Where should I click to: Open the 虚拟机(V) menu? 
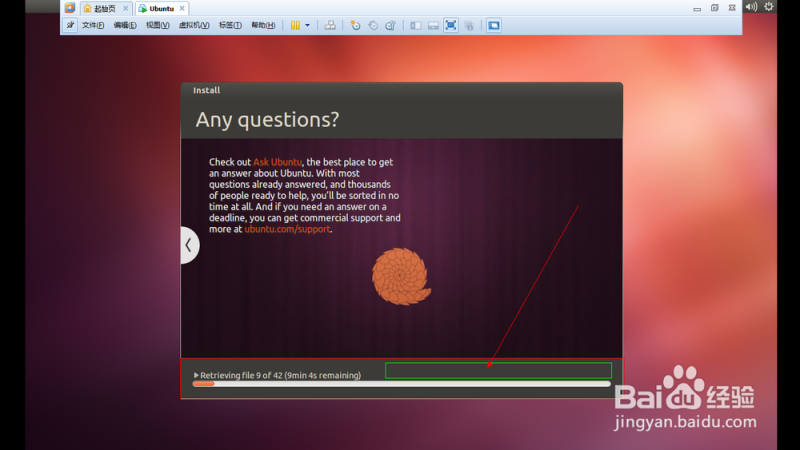pyautogui.click(x=194, y=25)
